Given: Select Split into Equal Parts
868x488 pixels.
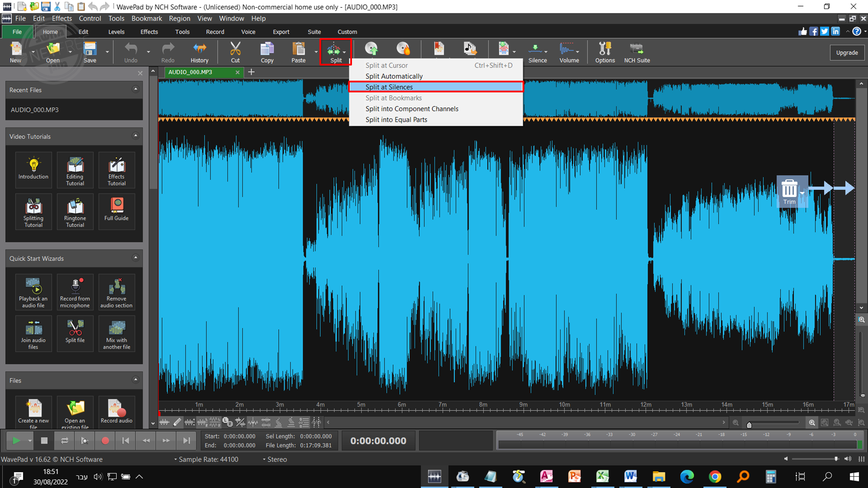Looking at the screenshot, I should [x=436, y=120].
